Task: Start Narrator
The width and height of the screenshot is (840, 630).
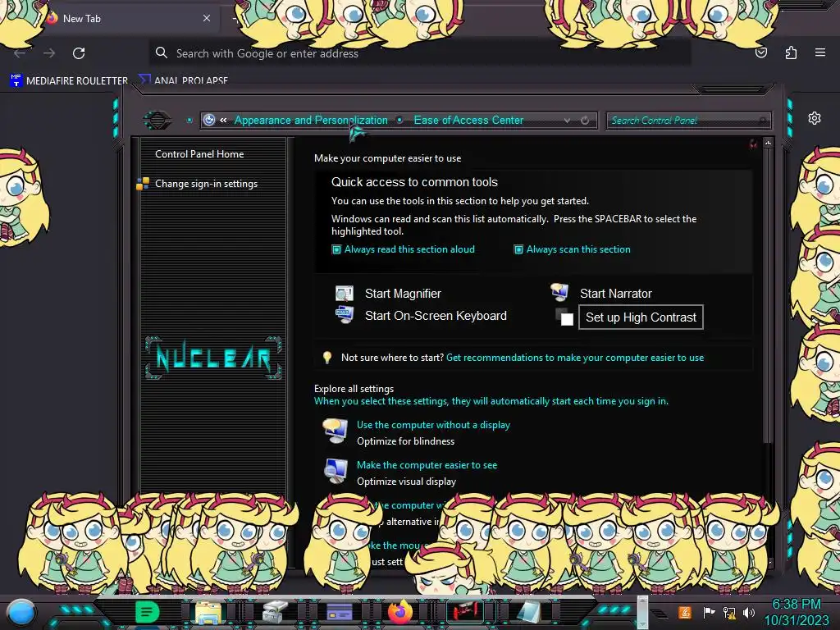Action: point(615,294)
